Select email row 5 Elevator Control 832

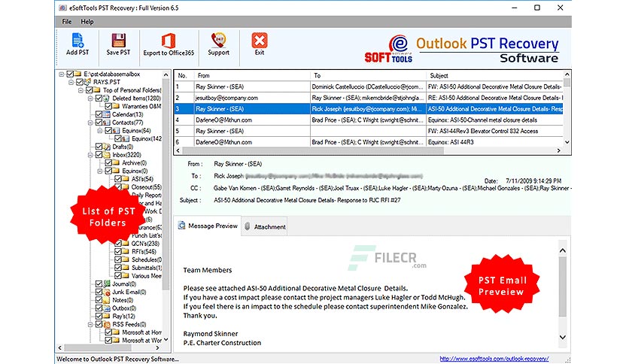point(369,131)
